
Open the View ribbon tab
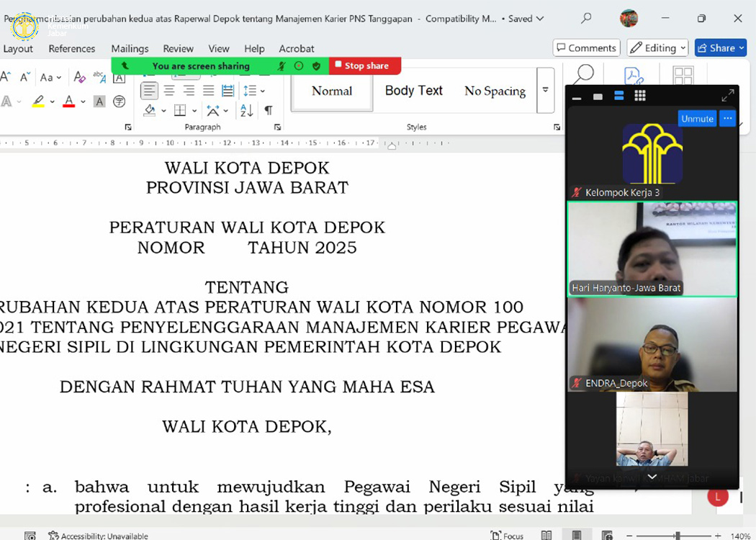pos(219,49)
